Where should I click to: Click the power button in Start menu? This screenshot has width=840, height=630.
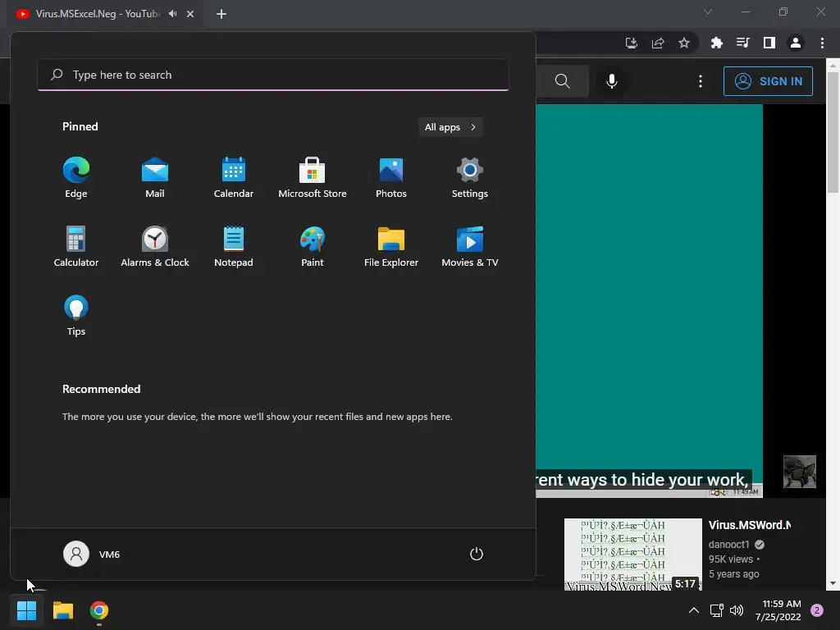(477, 554)
